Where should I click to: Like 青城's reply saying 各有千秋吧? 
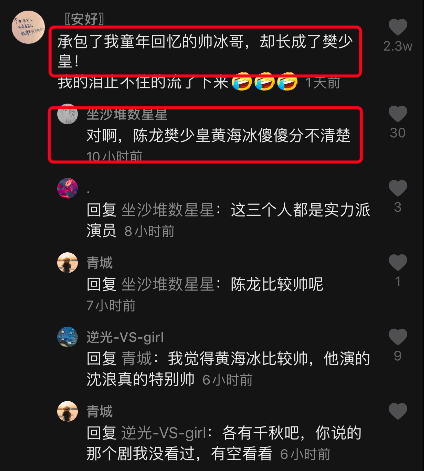pyautogui.click(x=398, y=411)
